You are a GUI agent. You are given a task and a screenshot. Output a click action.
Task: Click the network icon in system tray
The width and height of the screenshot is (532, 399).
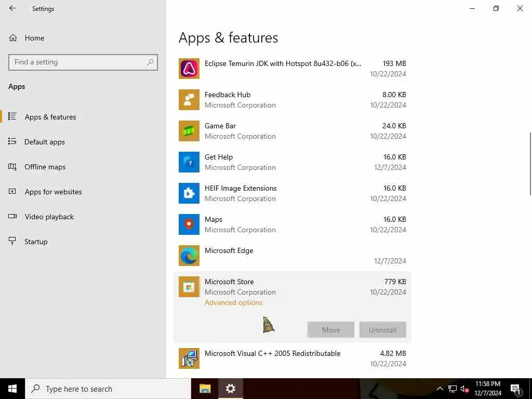coord(453,389)
